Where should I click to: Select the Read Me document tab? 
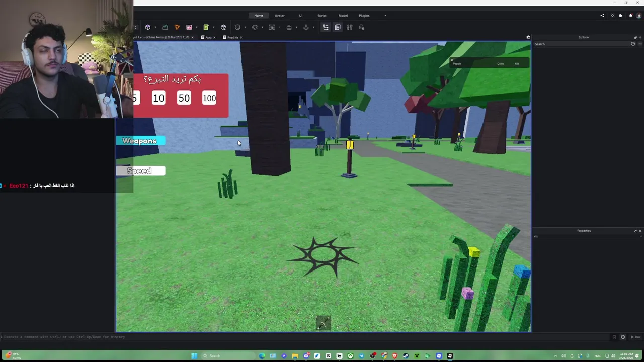coord(232,37)
